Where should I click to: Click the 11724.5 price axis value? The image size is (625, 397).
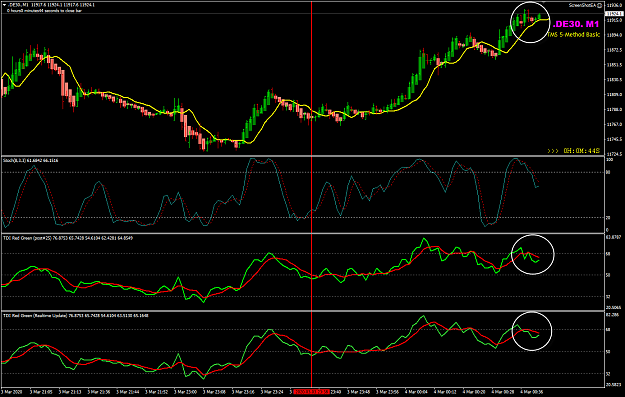614,154
